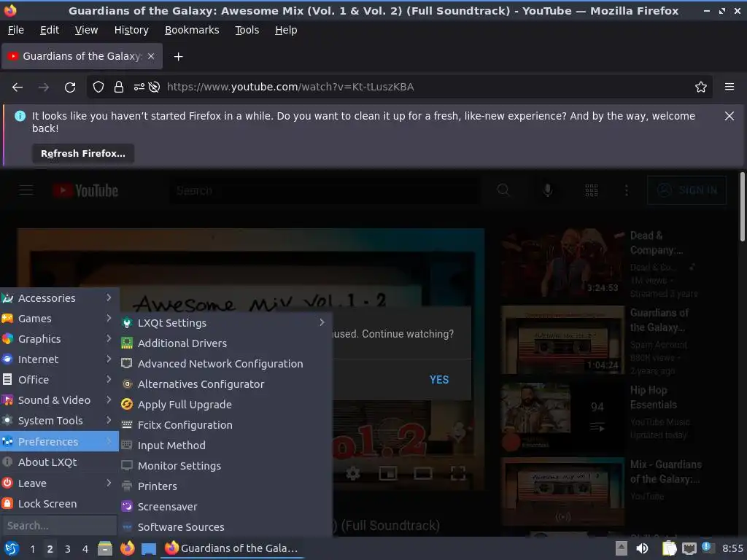Open the Help menu
747x560 pixels.
click(286, 30)
